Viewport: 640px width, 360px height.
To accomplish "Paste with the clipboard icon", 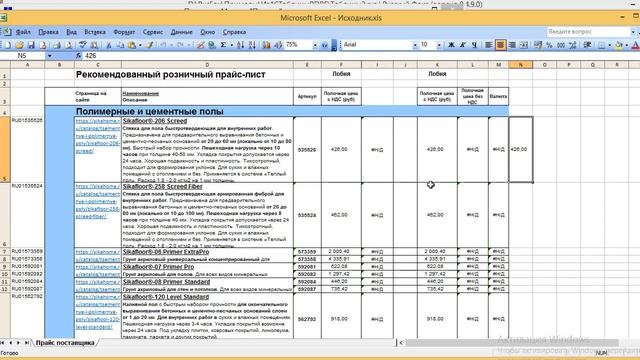I will click(x=131, y=45).
